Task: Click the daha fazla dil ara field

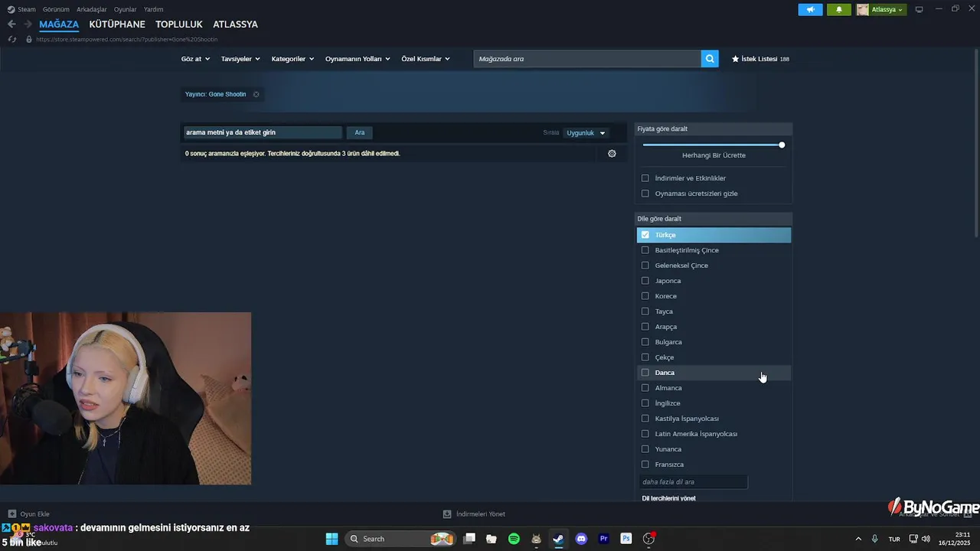Action: (x=693, y=482)
